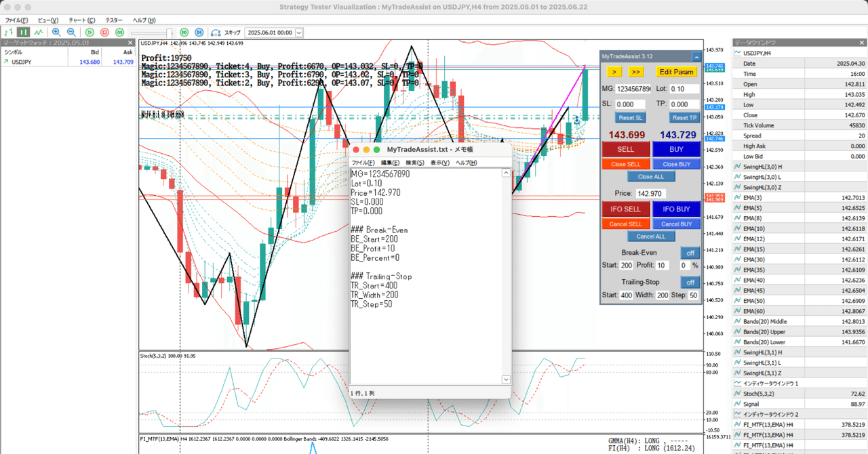The height and width of the screenshot is (454, 868).
Task: Select the candlestick chart type icon
Action: tap(24, 32)
